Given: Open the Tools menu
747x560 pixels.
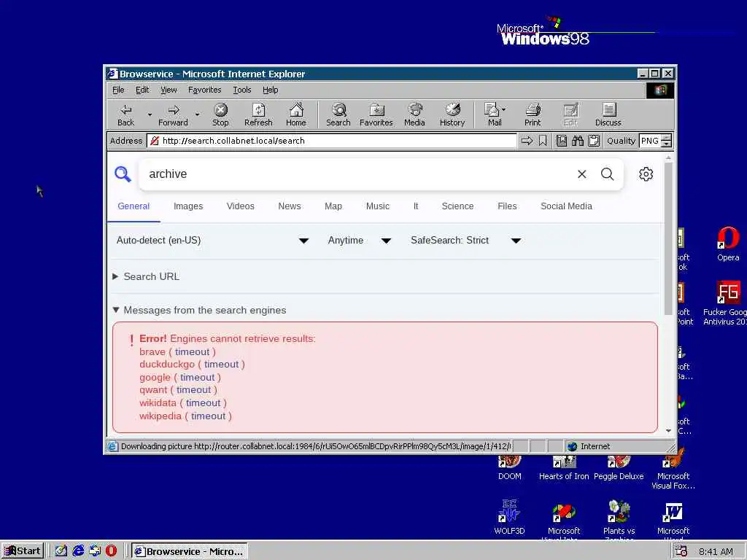Looking at the screenshot, I should click(242, 90).
